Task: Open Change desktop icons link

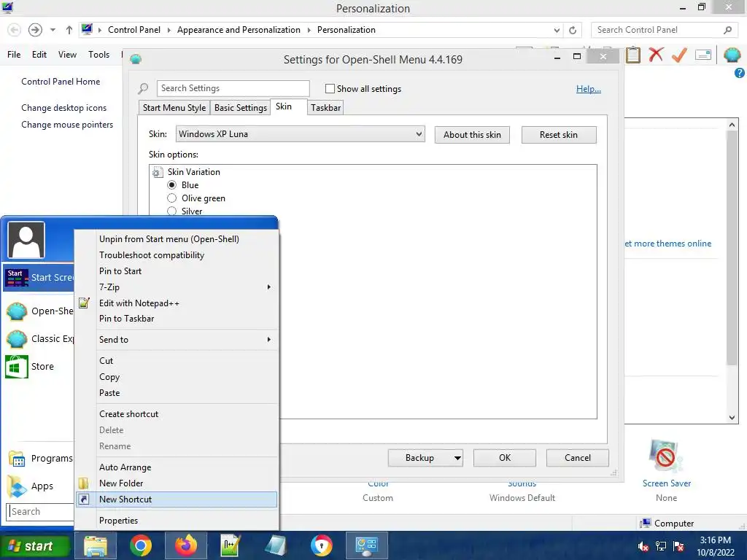Action: coord(64,108)
